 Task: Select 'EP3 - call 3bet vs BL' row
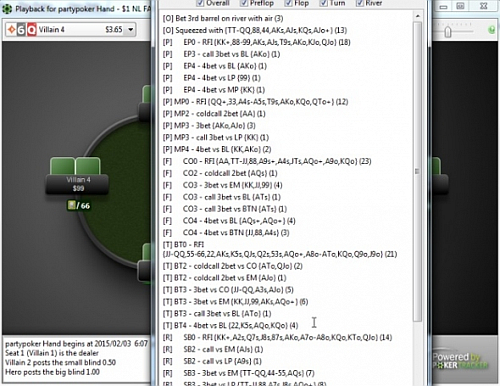pos(221,54)
